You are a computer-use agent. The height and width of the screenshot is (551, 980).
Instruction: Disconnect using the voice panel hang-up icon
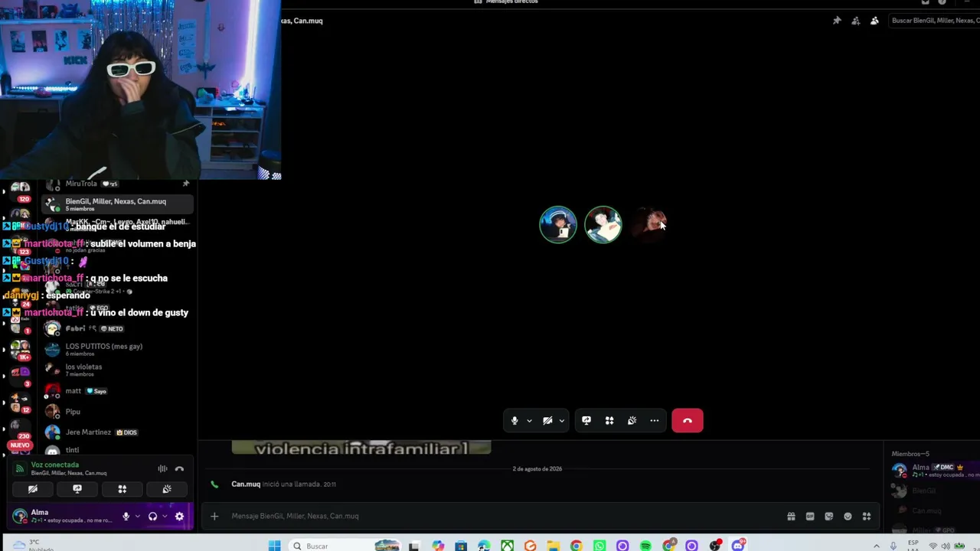[179, 469]
